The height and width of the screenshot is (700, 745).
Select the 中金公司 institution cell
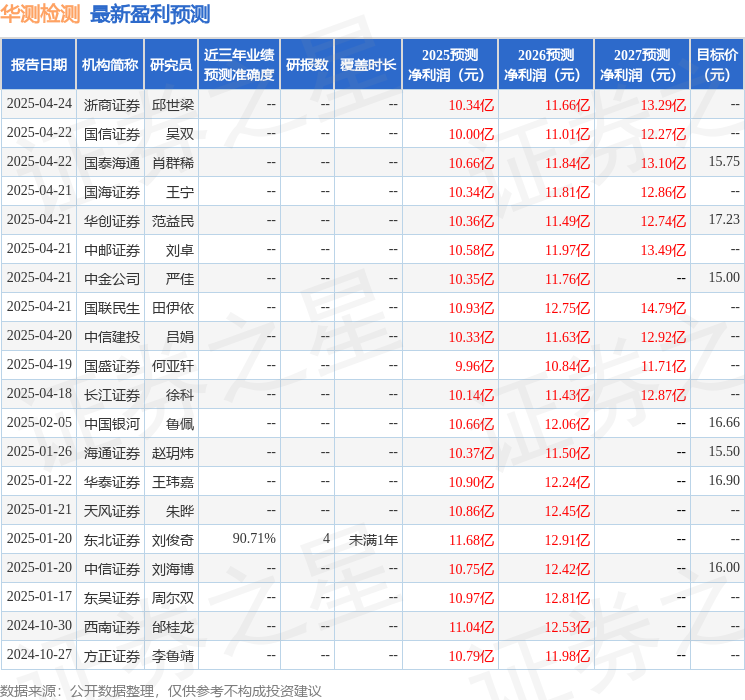(x=112, y=279)
